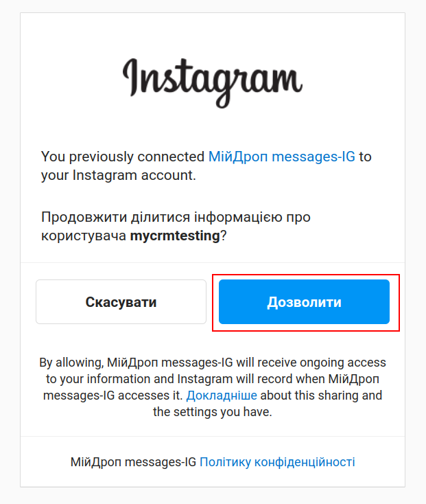
Task: Open the Докладніше learn-more link
Action: click(222, 396)
